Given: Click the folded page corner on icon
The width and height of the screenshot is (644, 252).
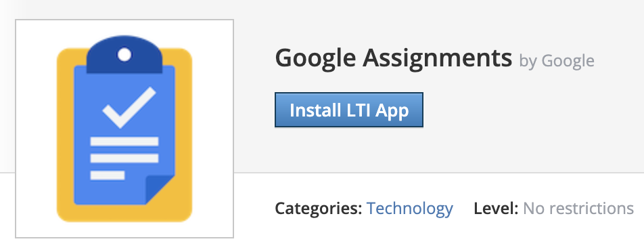Looking at the screenshot, I should pos(160,189).
